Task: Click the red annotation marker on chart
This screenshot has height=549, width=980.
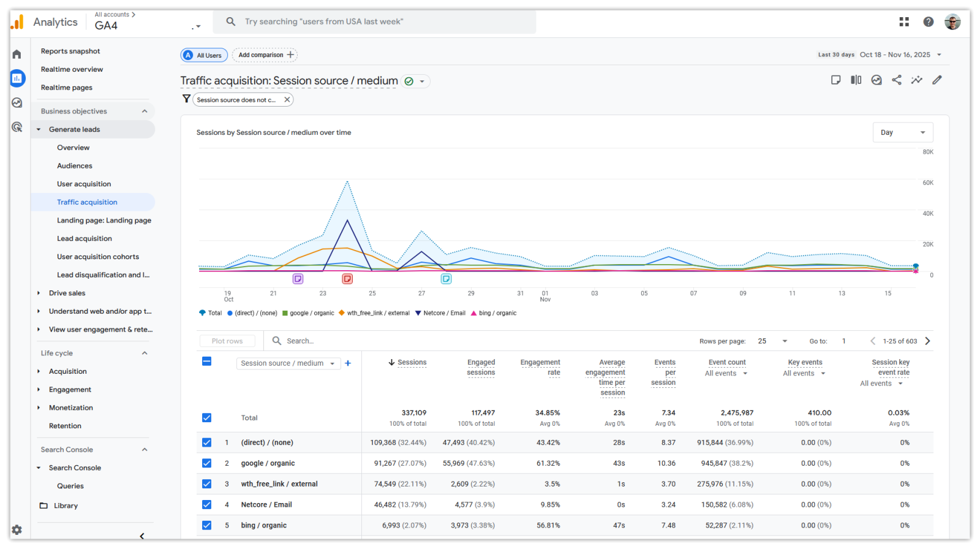Action: 347,279
